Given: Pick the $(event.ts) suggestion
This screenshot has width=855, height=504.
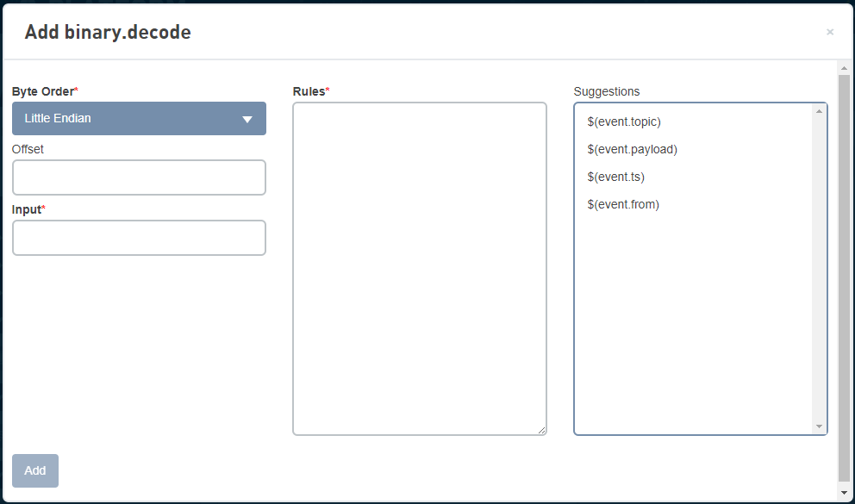Looking at the screenshot, I should [x=616, y=177].
